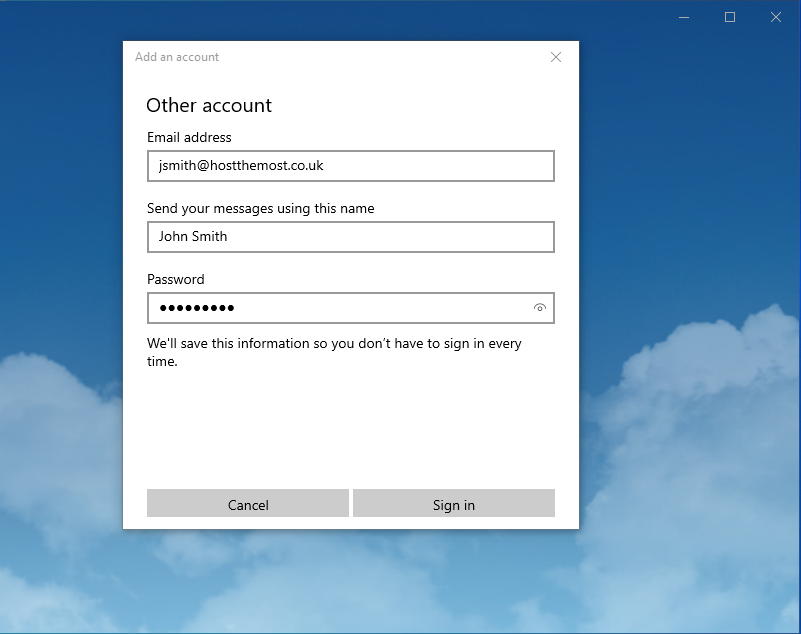801x634 pixels.
Task: Minimize the Mail app window
Action: tap(684, 17)
